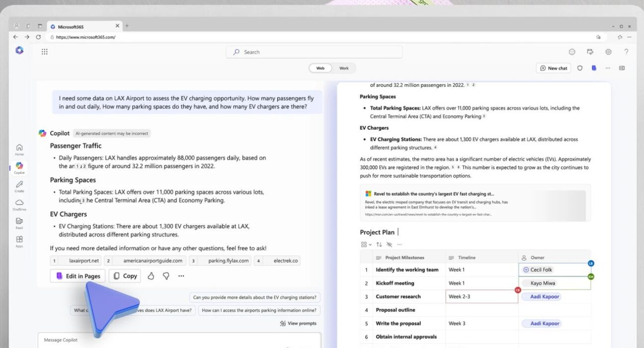Click the Customer research milestone

click(x=398, y=296)
